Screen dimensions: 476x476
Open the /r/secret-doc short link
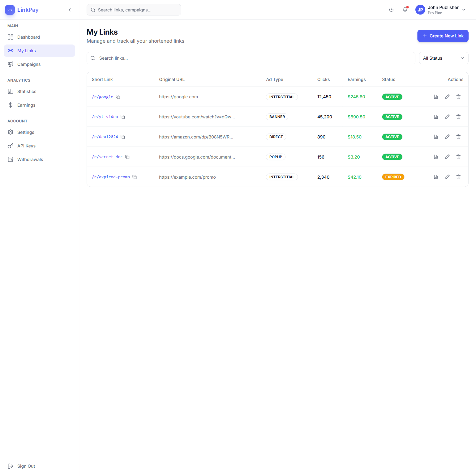tap(107, 157)
